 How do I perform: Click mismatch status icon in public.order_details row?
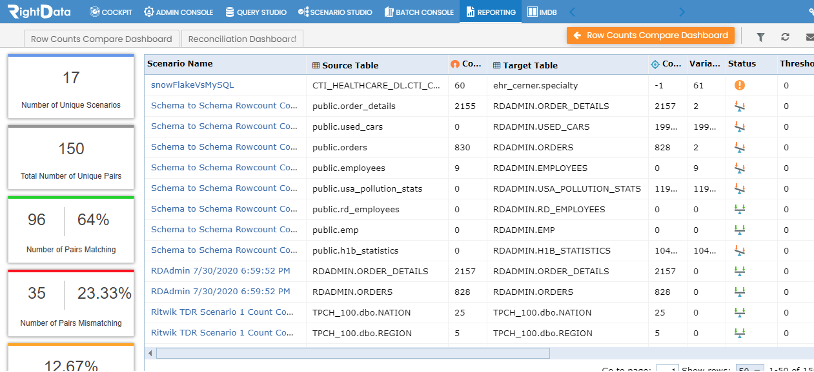click(x=740, y=106)
